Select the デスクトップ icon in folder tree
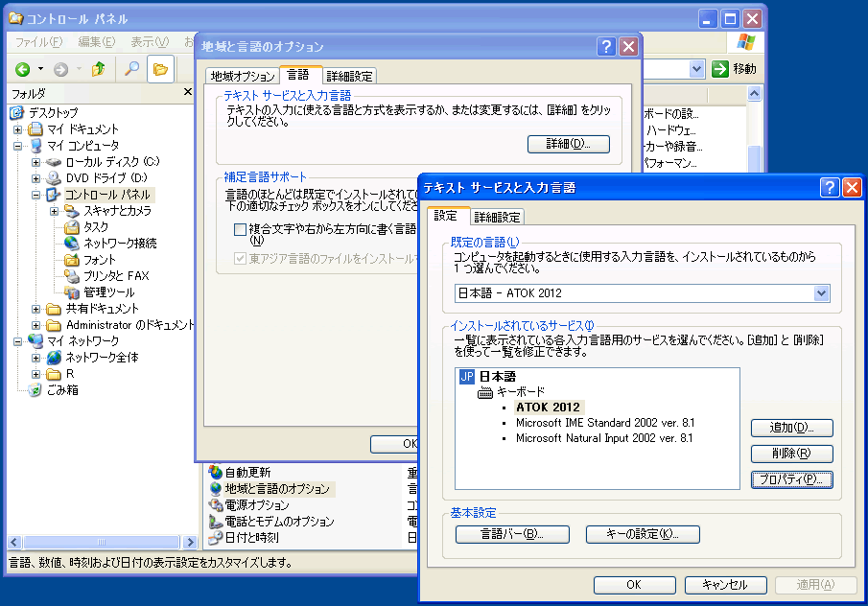868x606 pixels. (16, 113)
